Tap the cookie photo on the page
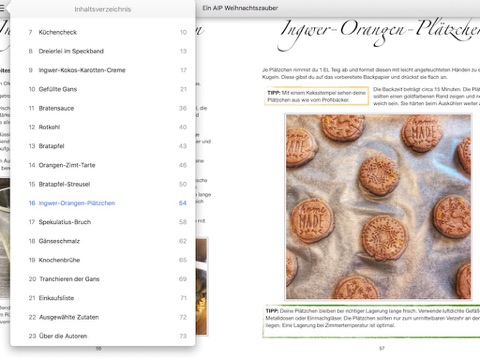The height and width of the screenshot is (360, 480). [x=378, y=207]
